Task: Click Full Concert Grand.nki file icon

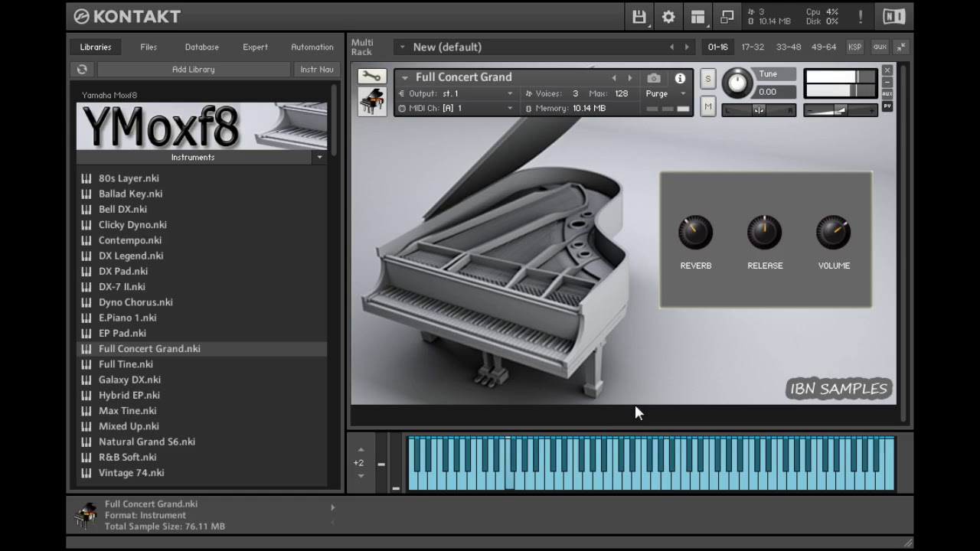Action: tap(87, 349)
